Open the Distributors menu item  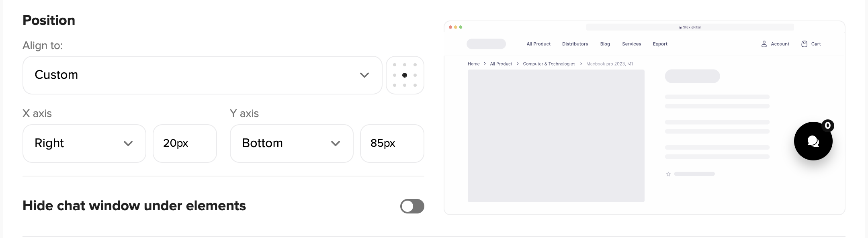coord(575,44)
